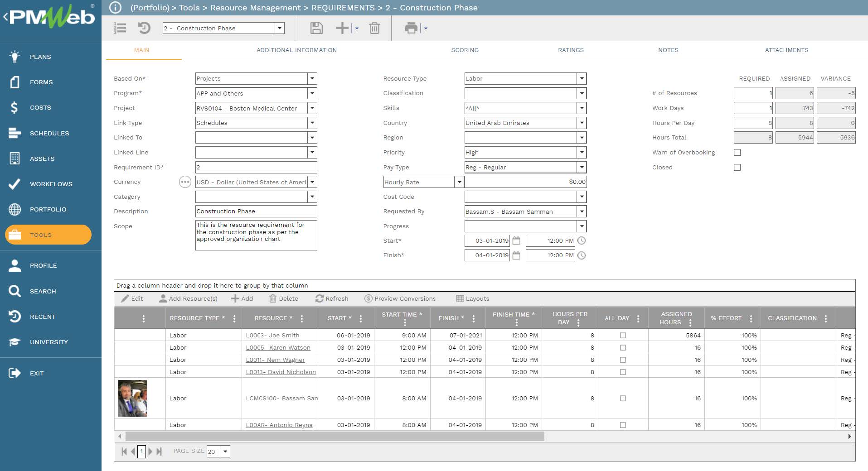Open the records list icon in toolbar
868x471 pixels.
point(120,28)
